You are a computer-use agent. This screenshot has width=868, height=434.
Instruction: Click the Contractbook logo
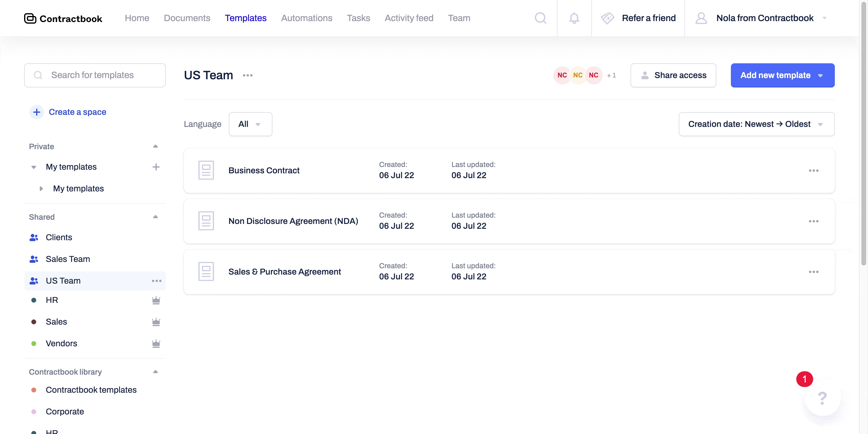click(63, 18)
